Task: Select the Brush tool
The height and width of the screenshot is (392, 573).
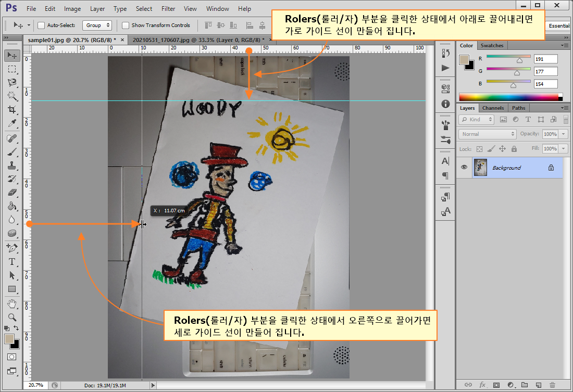Action: (x=12, y=152)
